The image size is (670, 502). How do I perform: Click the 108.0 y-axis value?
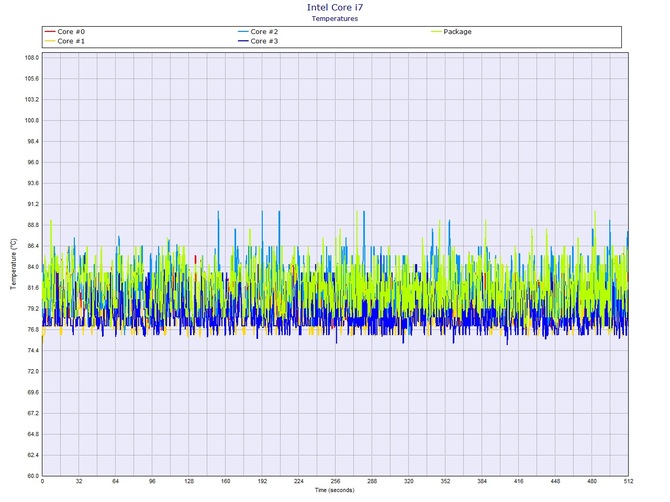(32, 58)
